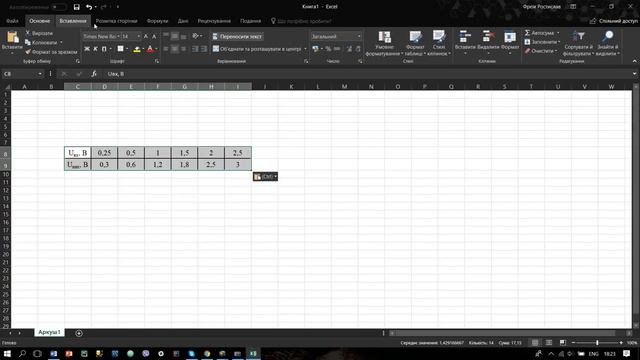Click the zoom out minus button
Screen dimensions: 640x360
pos(573,343)
